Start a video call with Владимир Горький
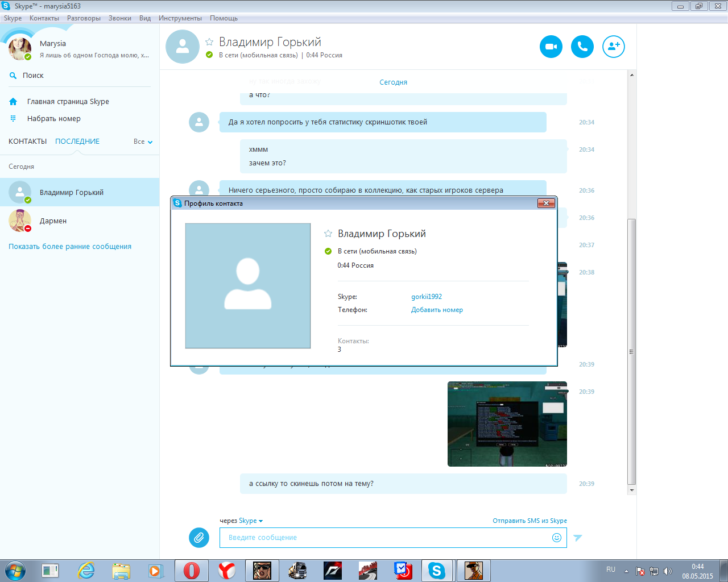Viewport: 728px width, 582px height. coord(551,47)
